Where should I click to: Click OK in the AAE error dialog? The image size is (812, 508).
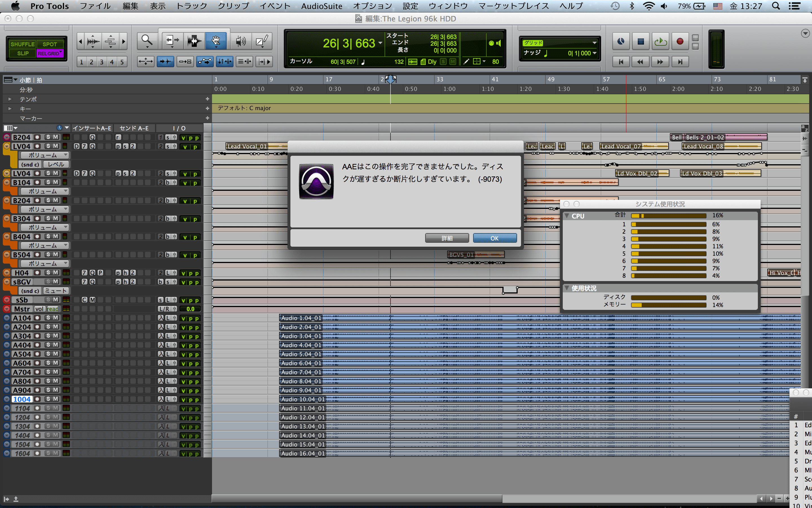(x=495, y=238)
